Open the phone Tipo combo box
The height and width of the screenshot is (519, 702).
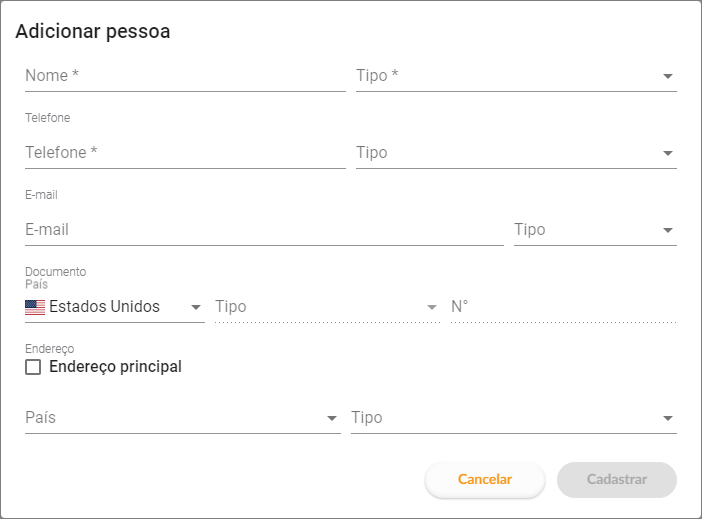[x=516, y=153]
